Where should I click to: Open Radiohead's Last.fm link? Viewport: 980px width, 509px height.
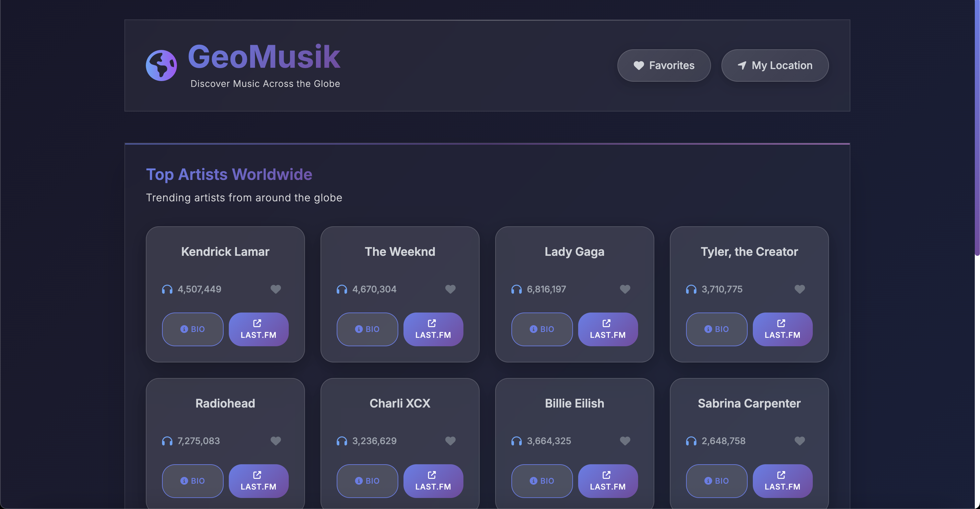(x=258, y=480)
